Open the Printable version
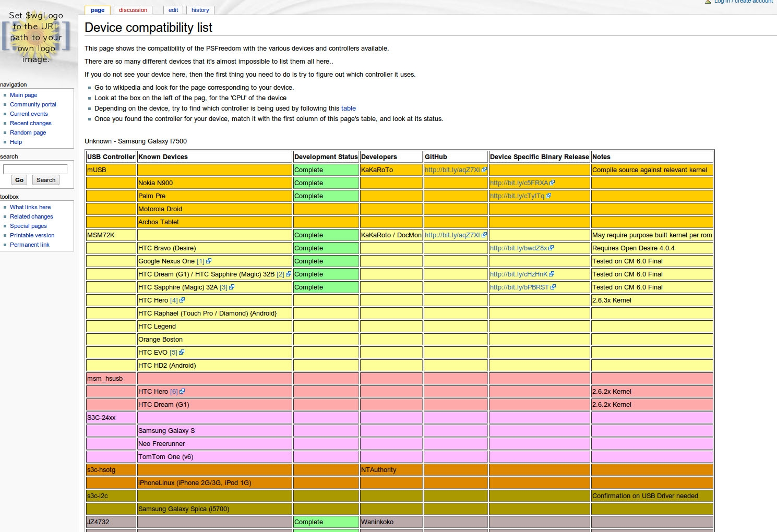The height and width of the screenshot is (532, 777). click(x=32, y=235)
